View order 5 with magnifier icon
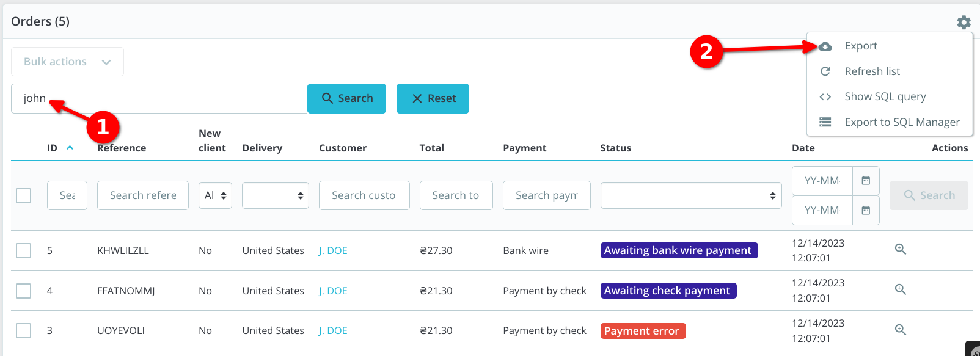This screenshot has width=980, height=356. (900, 249)
